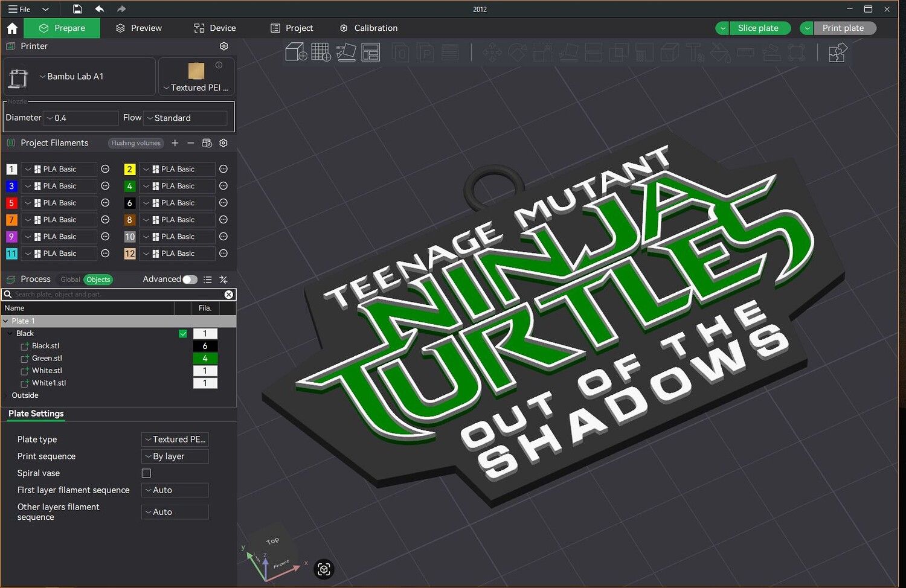Open printer settings gear icon

(224, 46)
